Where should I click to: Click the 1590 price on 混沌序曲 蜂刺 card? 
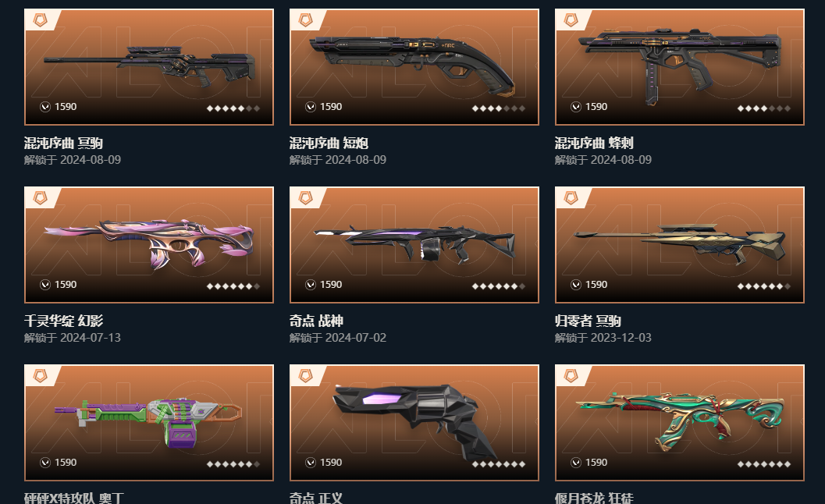coord(596,107)
